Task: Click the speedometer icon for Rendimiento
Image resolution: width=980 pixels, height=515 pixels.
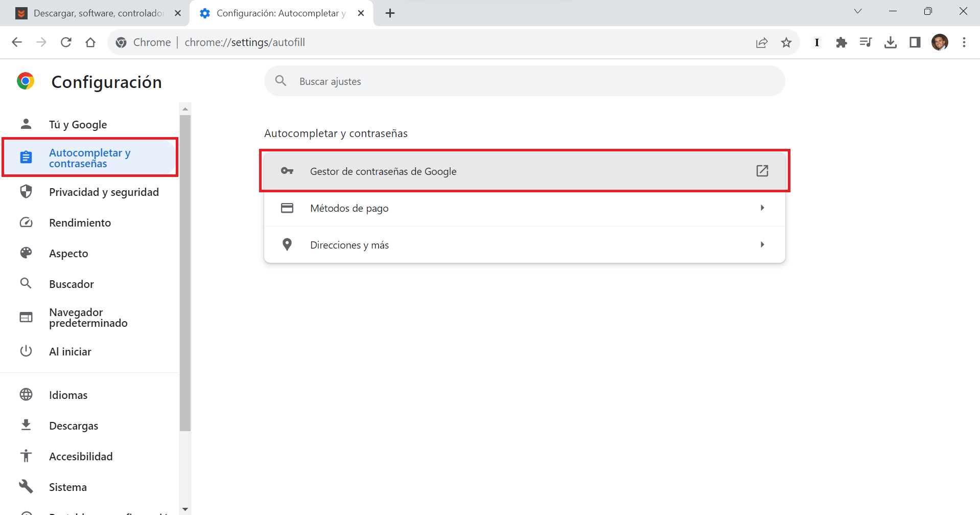Action: click(26, 222)
